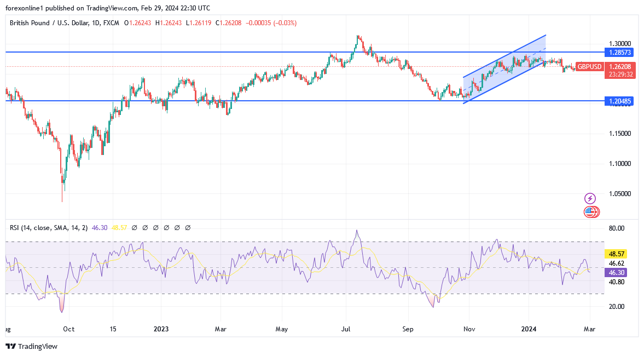The image size is (644, 356).
Task: Click the fourth Ø icon in the RSI header
Action: (166, 227)
